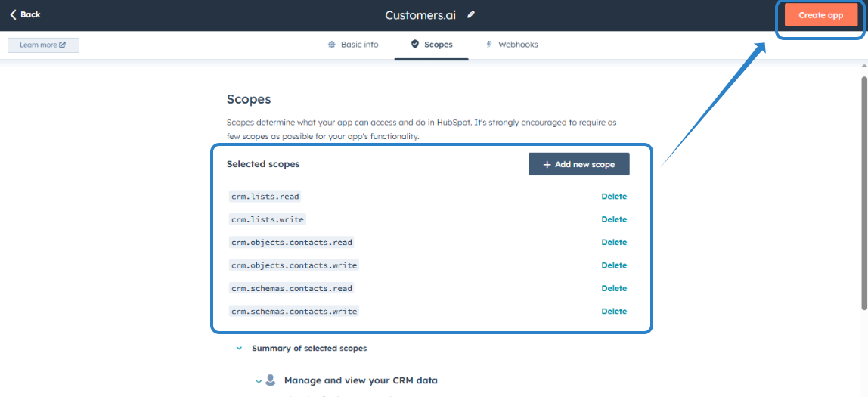The image size is (868, 397).
Task: Click the crm.lists.write scope name
Action: [268, 220]
